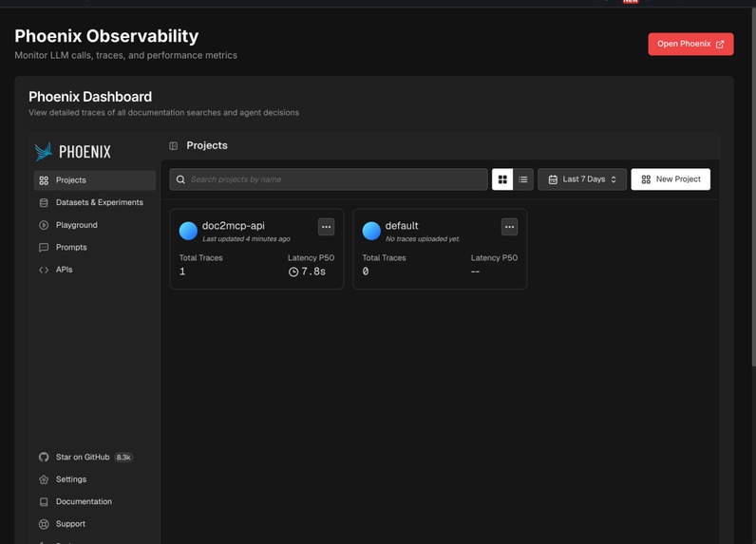Focus the Search projects by name field

pyautogui.click(x=329, y=179)
